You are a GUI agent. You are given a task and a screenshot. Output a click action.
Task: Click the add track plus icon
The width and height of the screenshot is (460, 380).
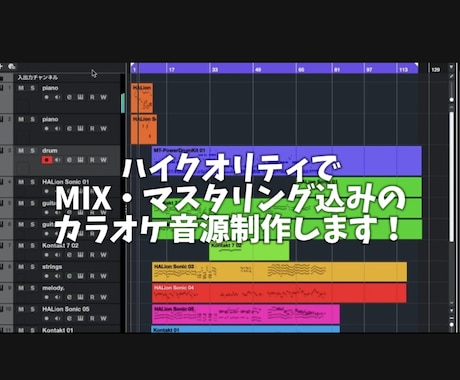point(1,66)
